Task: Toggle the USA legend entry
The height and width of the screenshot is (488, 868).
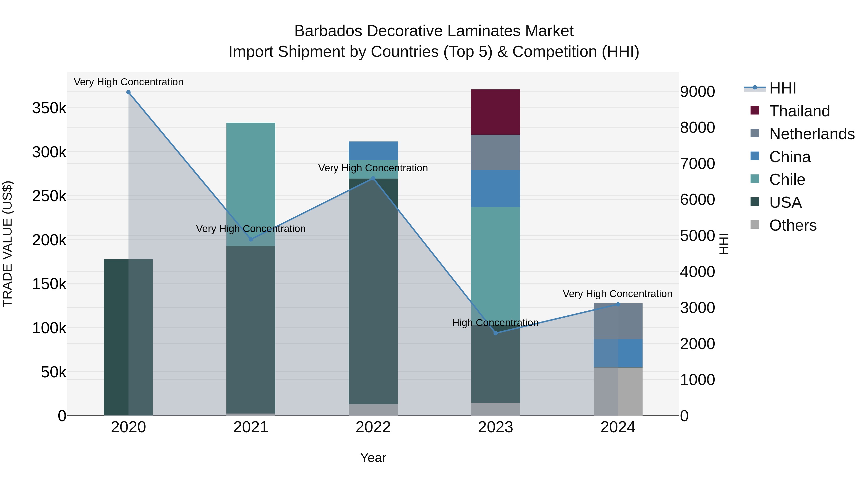Action: pyautogui.click(x=776, y=202)
